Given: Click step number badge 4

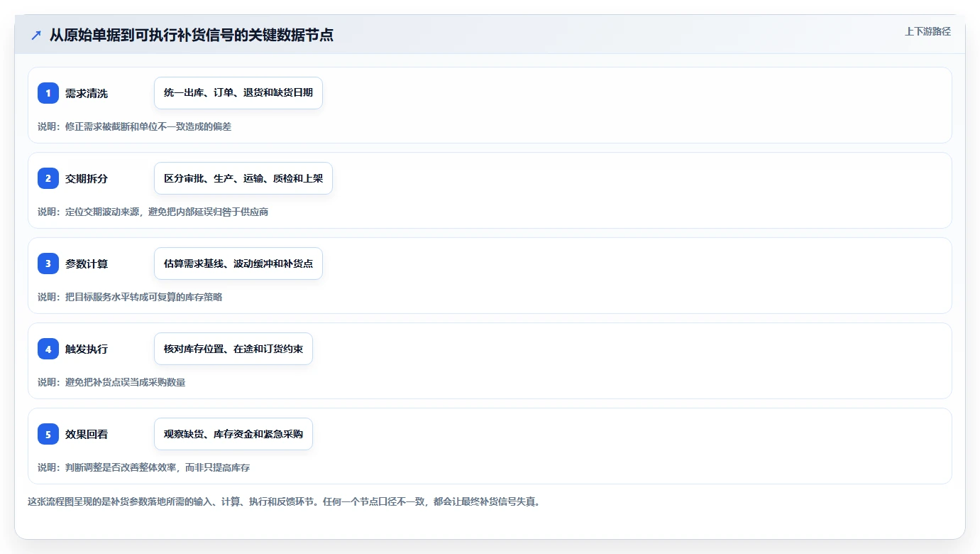Looking at the screenshot, I should [48, 349].
